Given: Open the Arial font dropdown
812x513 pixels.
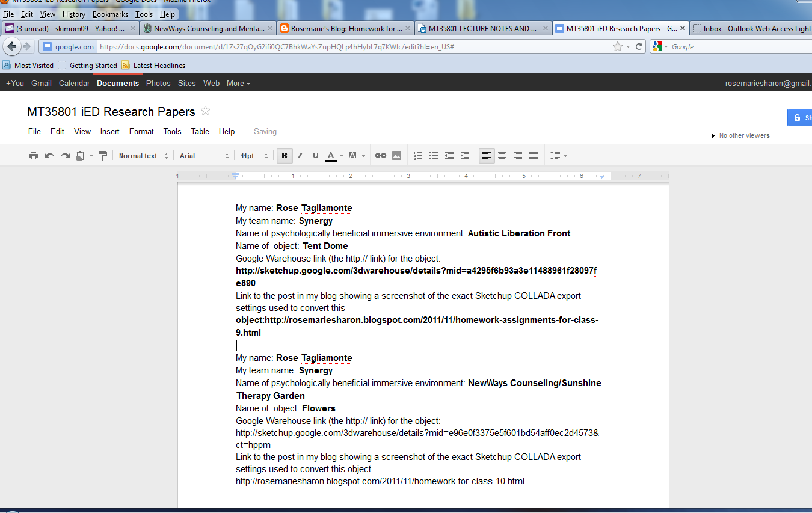Looking at the screenshot, I should 205,156.
